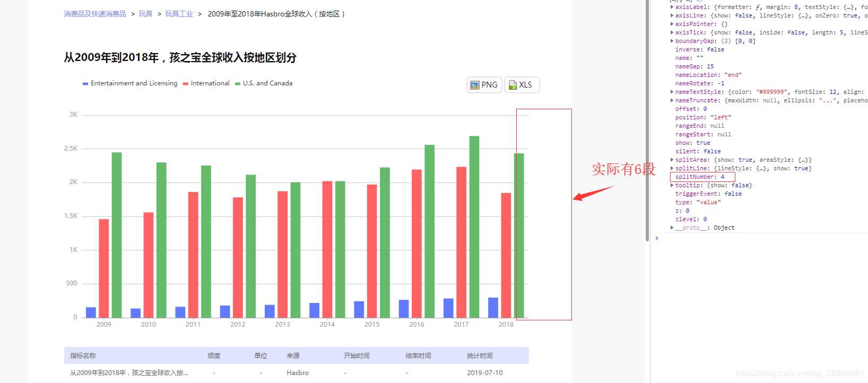Click the 2017 green U.S. and Canada bar

point(474,227)
